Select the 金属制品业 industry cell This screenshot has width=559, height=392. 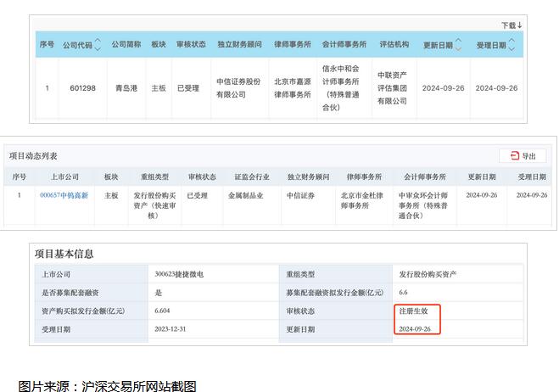point(243,195)
